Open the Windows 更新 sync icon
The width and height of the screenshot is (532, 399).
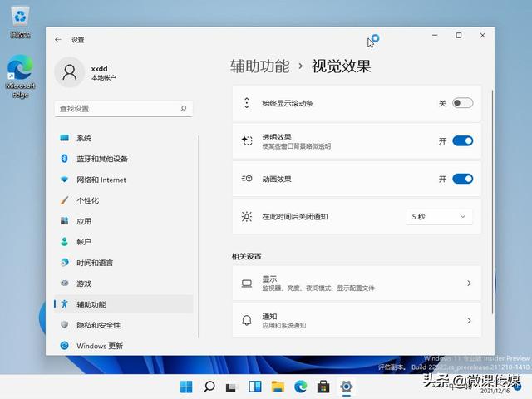click(65, 346)
